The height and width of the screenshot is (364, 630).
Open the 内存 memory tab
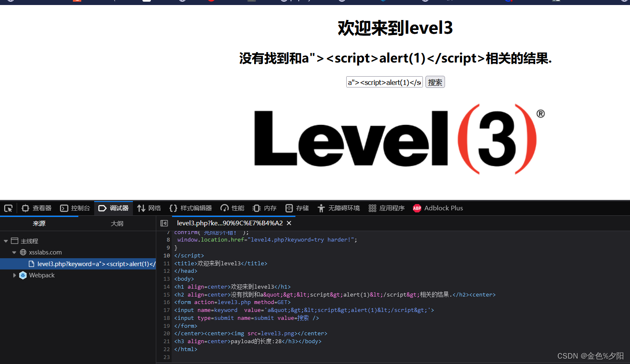[x=265, y=208]
